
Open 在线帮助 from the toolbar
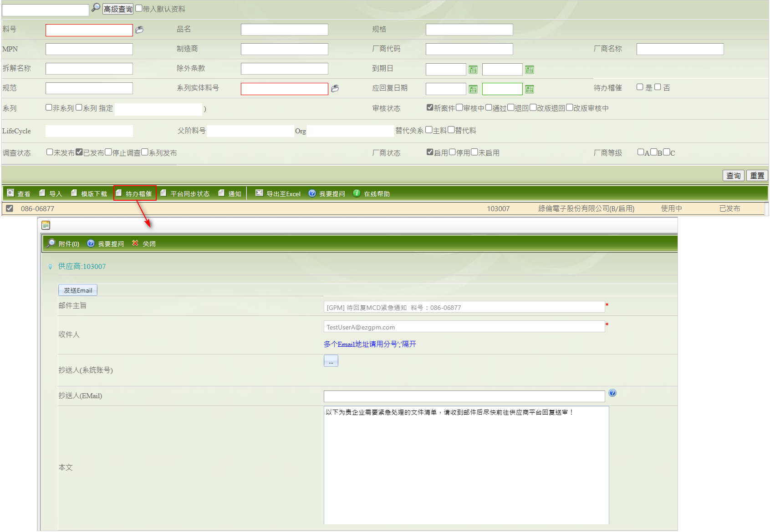[x=372, y=193]
